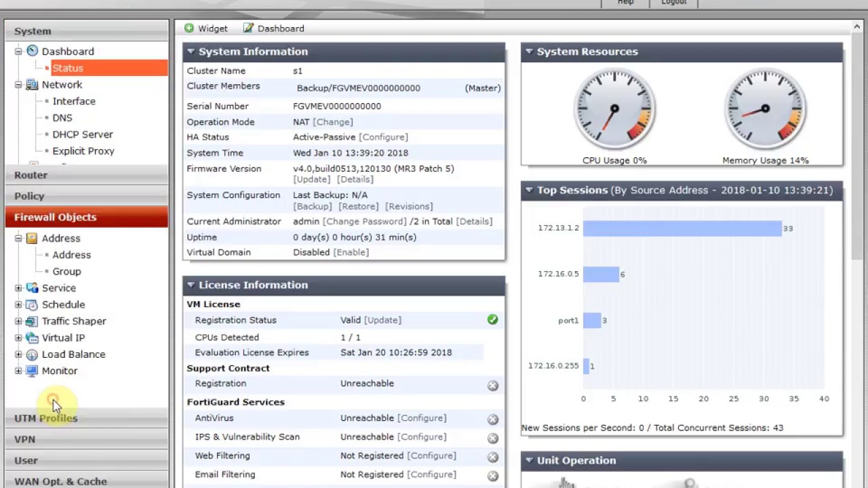This screenshot has width=868, height=488.
Task: Select DNS under Network
Action: click(62, 118)
